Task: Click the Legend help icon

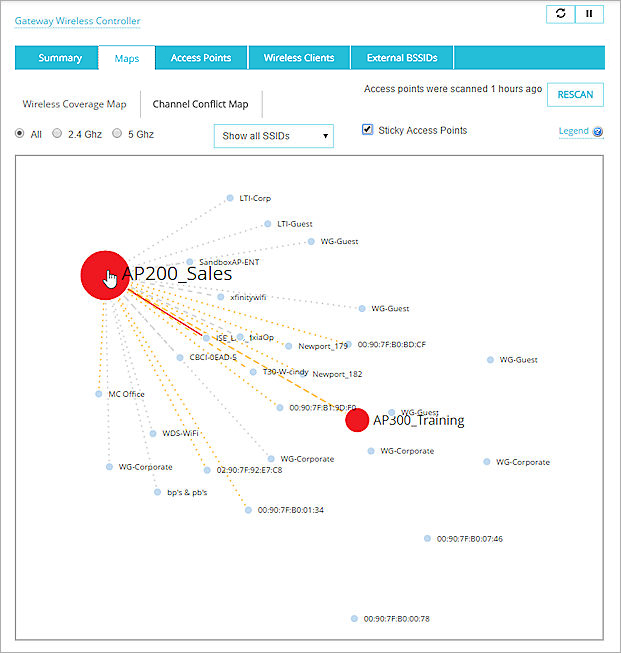Action: click(598, 132)
